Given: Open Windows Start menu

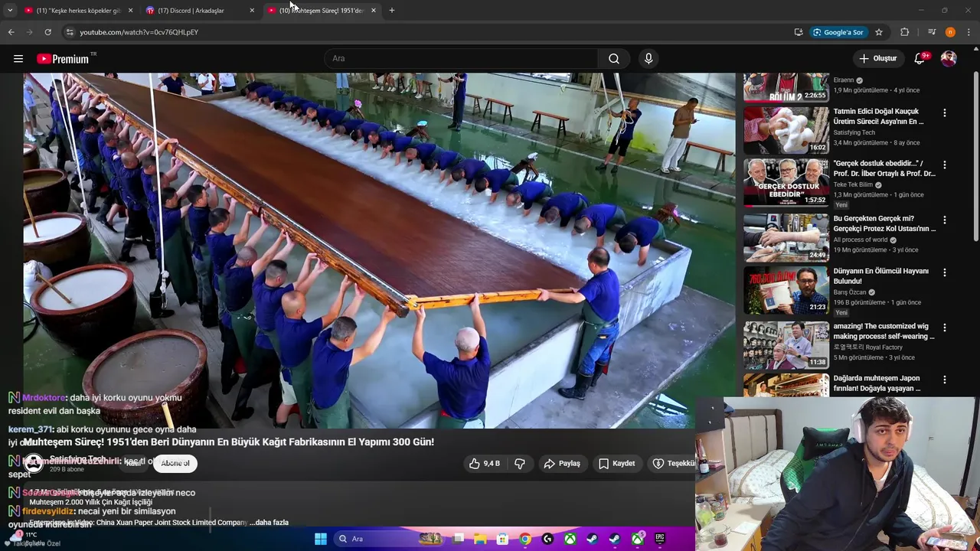Looking at the screenshot, I should click(x=321, y=539).
